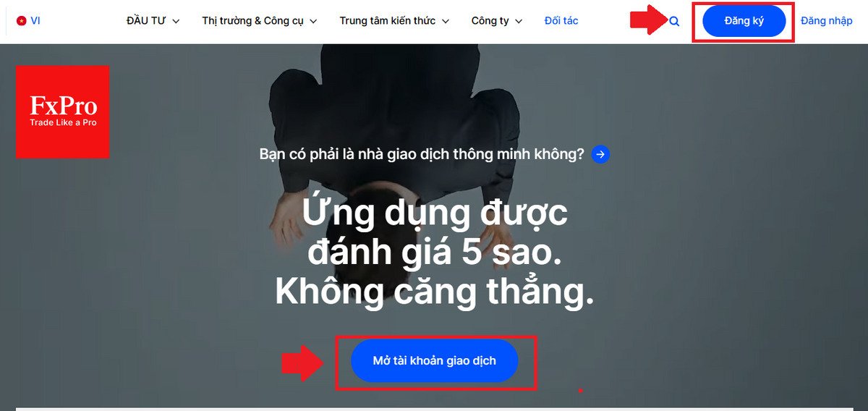Expand the Công ty chevron arrow
The width and height of the screenshot is (868, 411).
(519, 22)
